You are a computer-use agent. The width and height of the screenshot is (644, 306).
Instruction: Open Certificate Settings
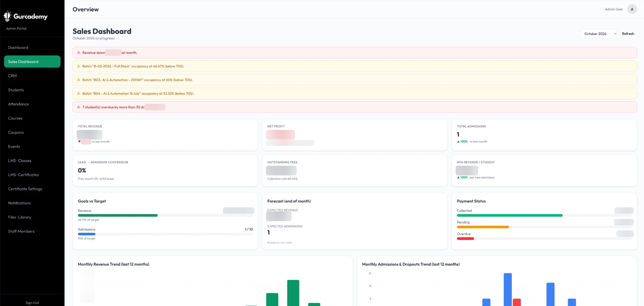point(32,189)
